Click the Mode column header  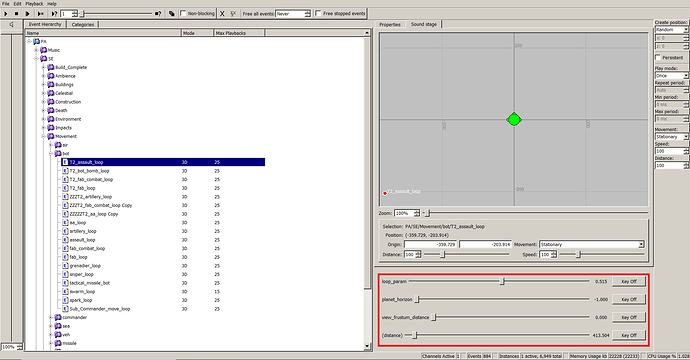click(197, 33)
